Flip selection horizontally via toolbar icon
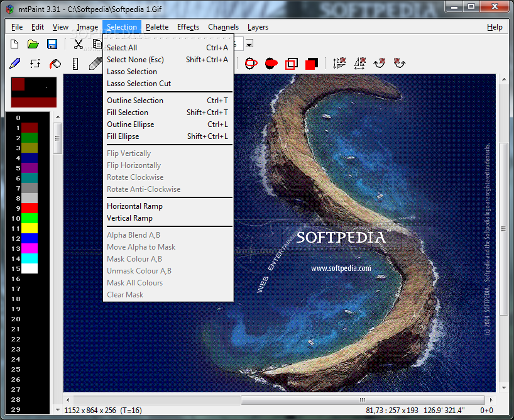 coord(359,63)
